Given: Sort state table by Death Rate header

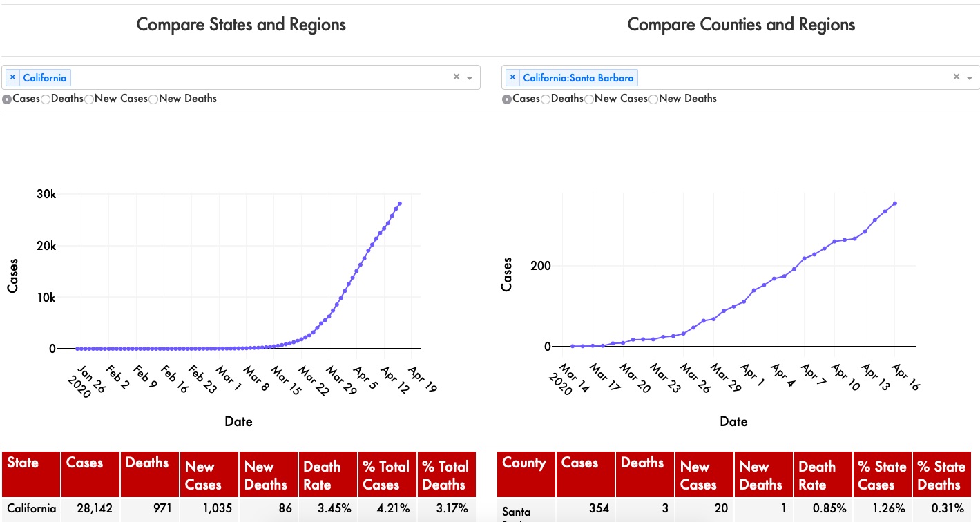Looking at the screenshot, I should [x=329, y=475].
